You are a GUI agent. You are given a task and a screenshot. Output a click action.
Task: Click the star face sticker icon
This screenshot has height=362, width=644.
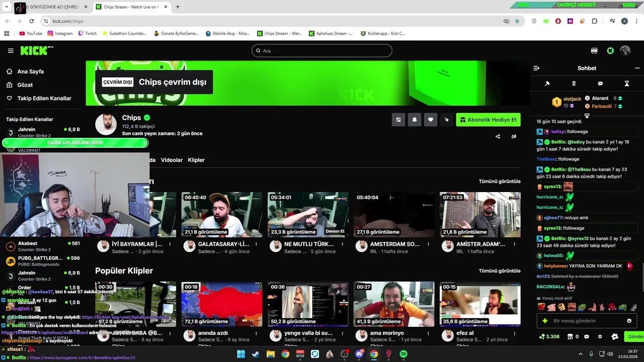pos(614,337)
